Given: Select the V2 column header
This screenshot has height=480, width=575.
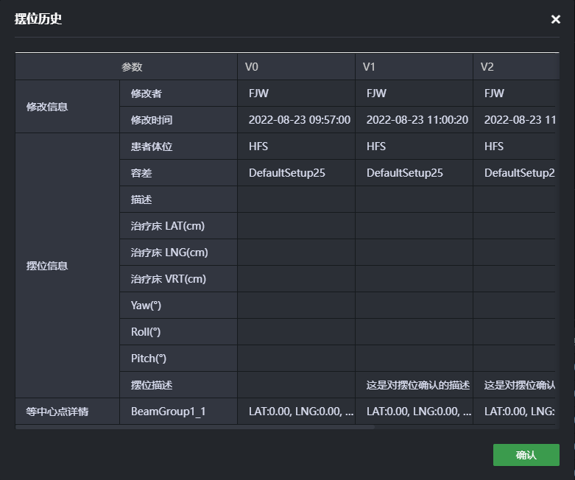Looking at the screenshot, I should (x=516, y=67).
